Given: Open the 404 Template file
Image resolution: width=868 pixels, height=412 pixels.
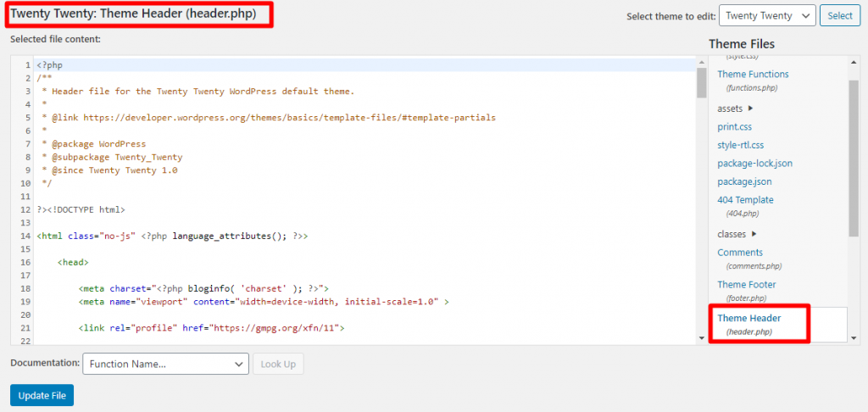Looking at the screenshot, I should click(746, 205).
